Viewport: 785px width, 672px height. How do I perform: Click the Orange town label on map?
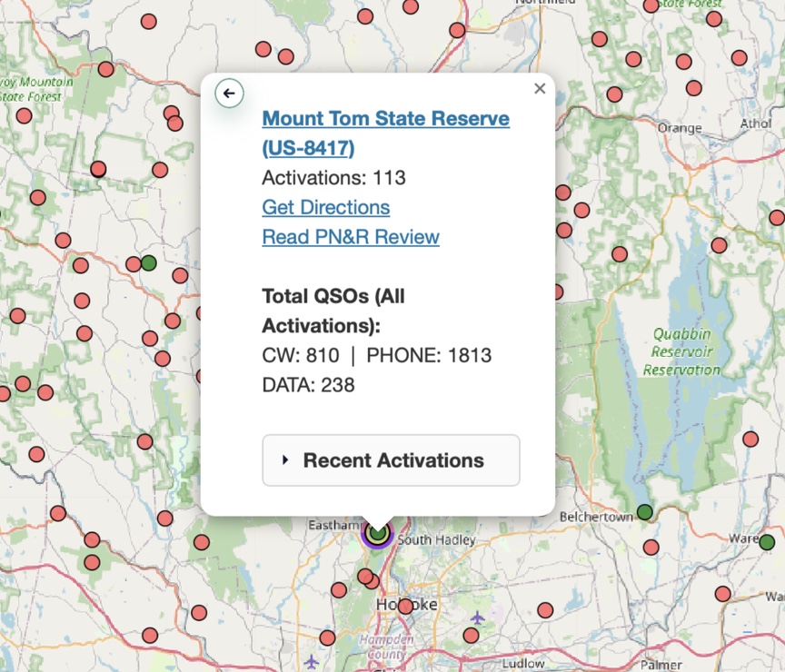point(678,128)
